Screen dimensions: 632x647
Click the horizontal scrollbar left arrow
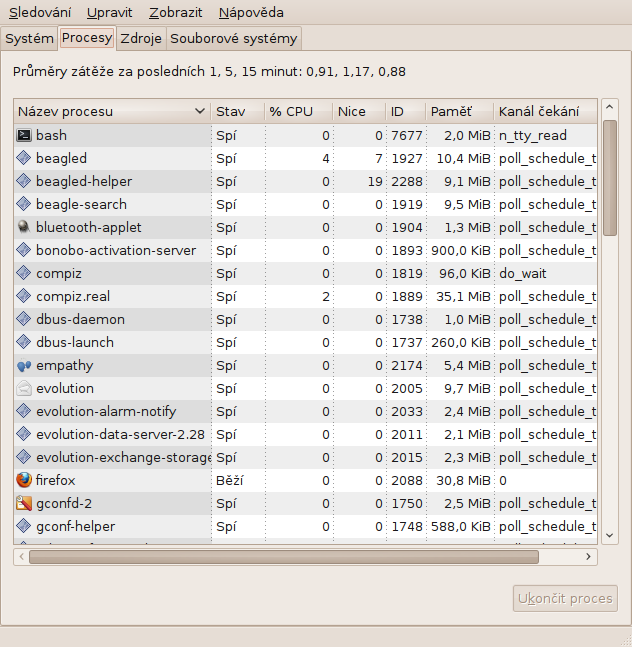21,557
